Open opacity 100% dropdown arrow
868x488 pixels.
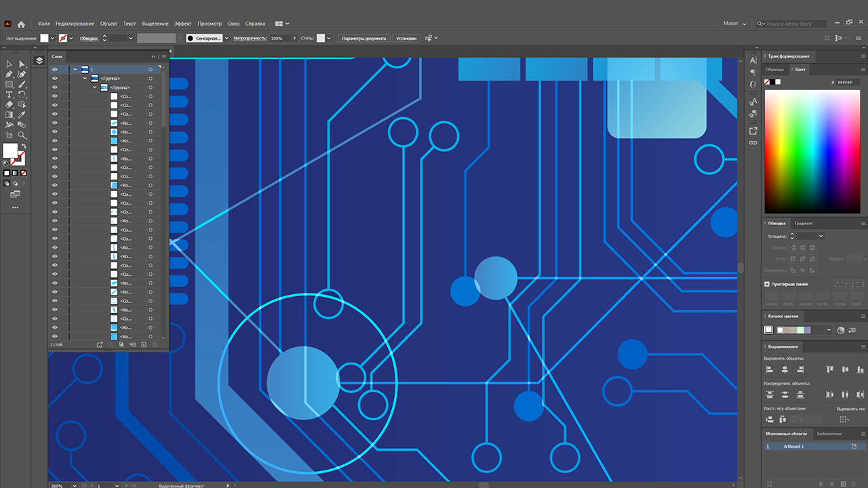pyautogui.click(x=294, y=39)
